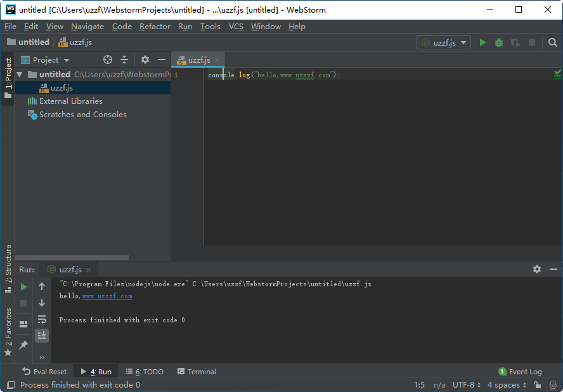This screenshot has width=563, height=392.
Task: Open the 6: TODO tool window
Action: 145,372
